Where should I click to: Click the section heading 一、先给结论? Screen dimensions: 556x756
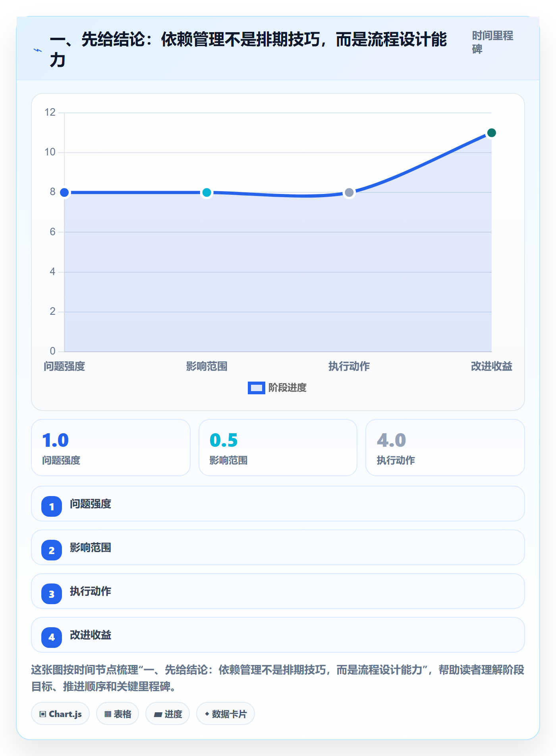248,50
